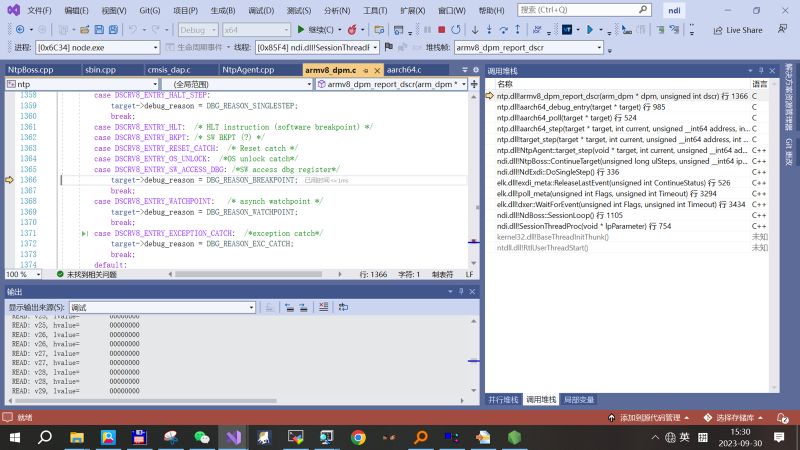Open Google Chrome from the taskbar
This screenshot has width=800, height=450.
pyautogui.click(x=358, y=437)
